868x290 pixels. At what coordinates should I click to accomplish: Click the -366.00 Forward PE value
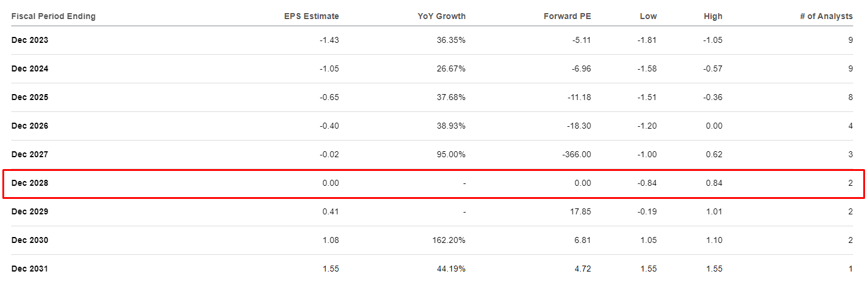click(575, 155)
